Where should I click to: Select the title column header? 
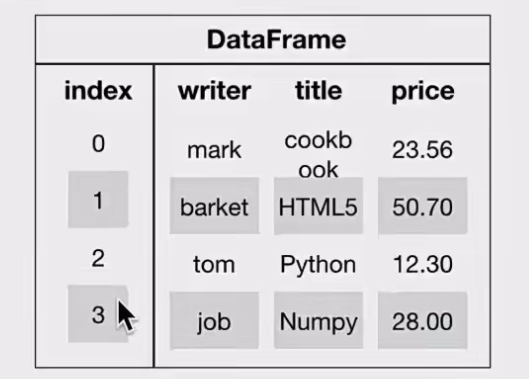318,90
